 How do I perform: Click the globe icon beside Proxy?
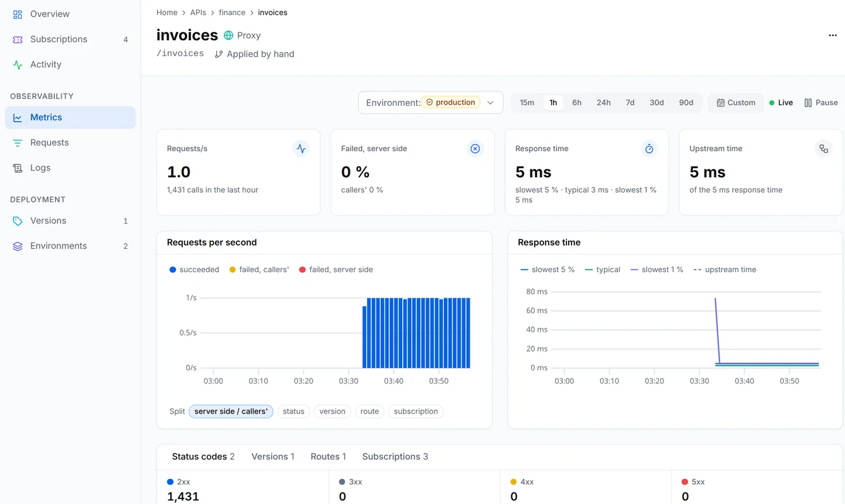228,35
